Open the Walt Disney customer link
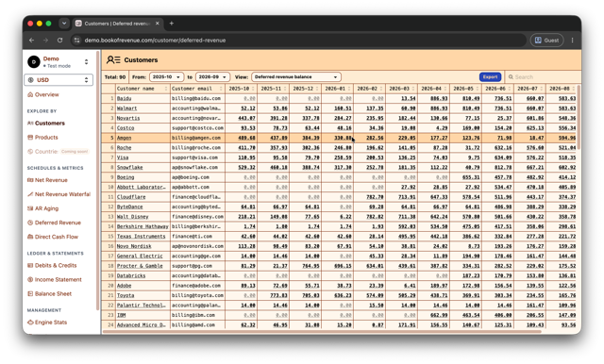Viewport: 604px width, 364px height. point(132,217)
